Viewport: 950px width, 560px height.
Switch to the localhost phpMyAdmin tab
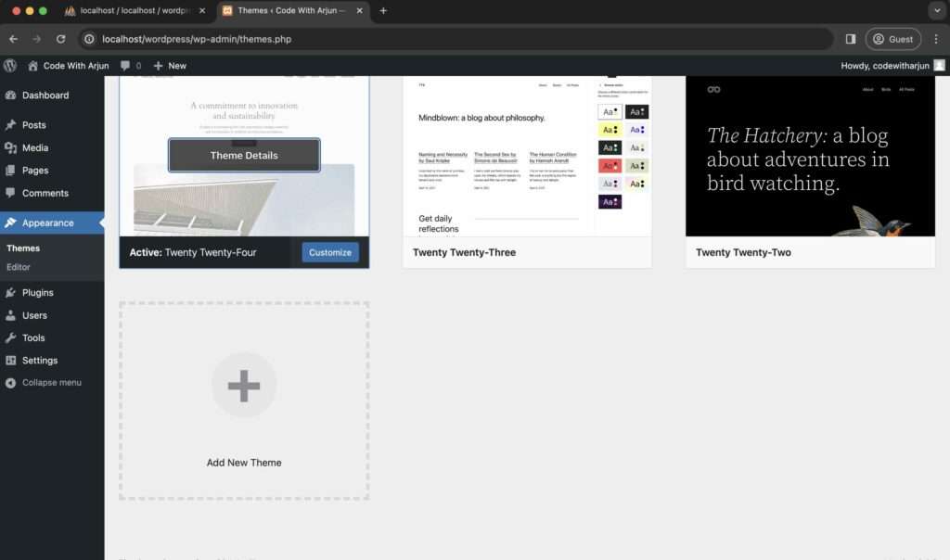click(x=136, y=10)
